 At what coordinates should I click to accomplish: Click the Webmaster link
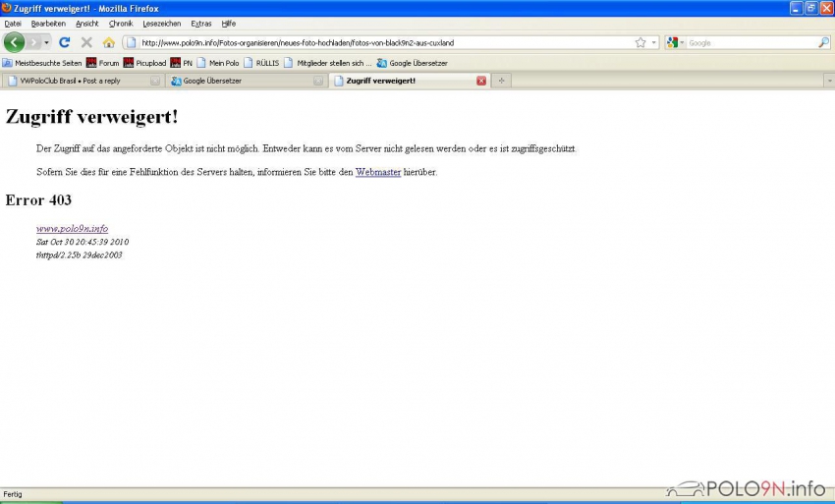pos(377,172)
